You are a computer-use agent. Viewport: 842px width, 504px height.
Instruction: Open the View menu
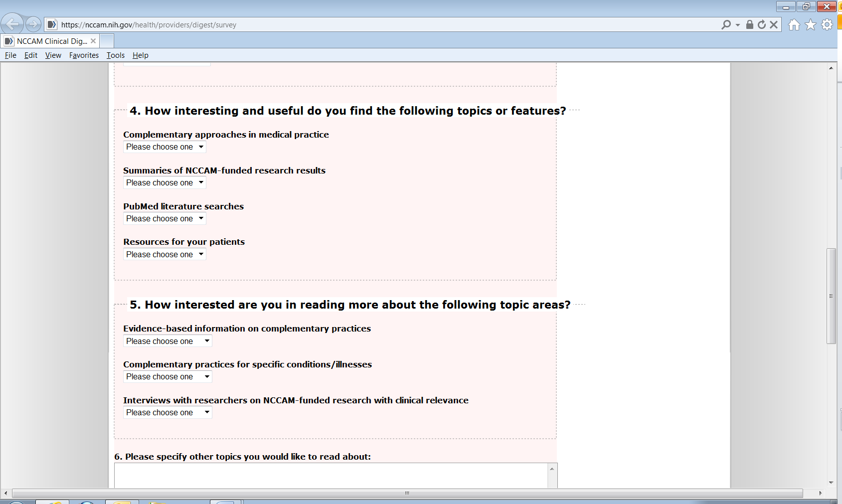pyautogui.click(x=53, y=55)
